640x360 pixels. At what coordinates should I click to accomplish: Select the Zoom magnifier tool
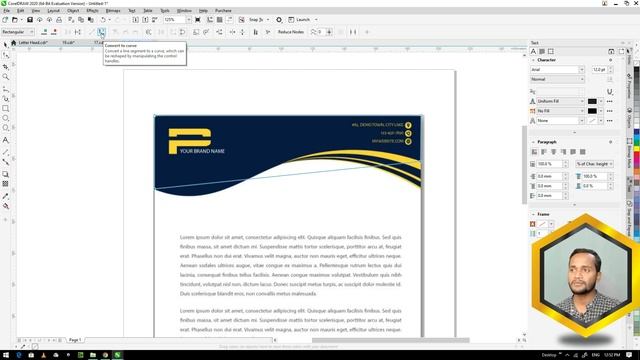[x=5, y=77]
